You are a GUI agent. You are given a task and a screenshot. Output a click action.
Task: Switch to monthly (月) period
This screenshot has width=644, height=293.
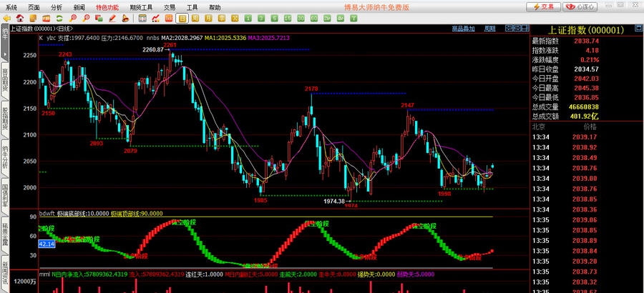(208, 18)
